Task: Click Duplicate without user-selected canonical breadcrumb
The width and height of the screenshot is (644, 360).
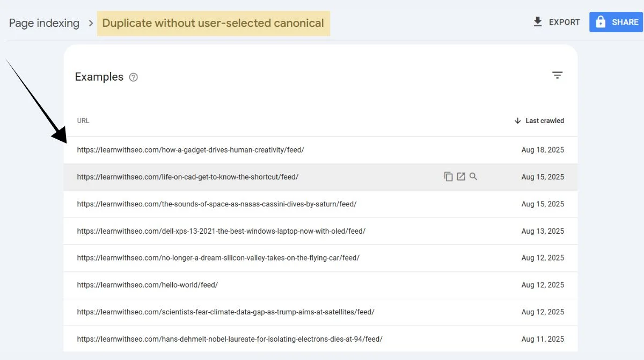Action: point(213,24)
